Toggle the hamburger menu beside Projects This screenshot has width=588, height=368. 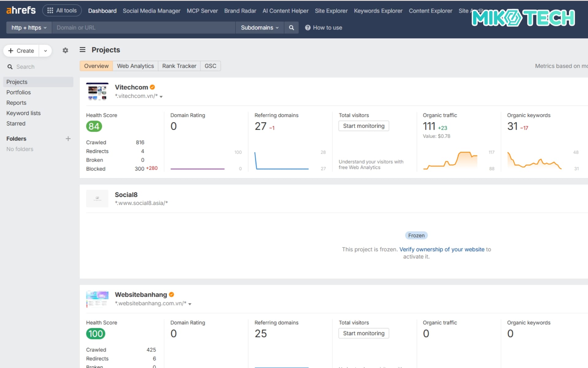pos(82,50)
